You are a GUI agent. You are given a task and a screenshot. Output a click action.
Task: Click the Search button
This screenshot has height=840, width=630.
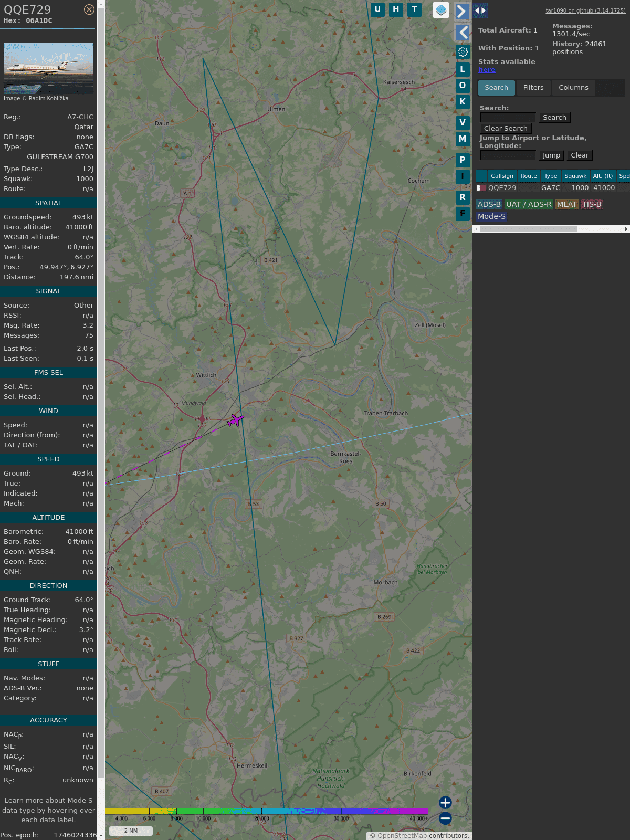(x=554, y=118)
